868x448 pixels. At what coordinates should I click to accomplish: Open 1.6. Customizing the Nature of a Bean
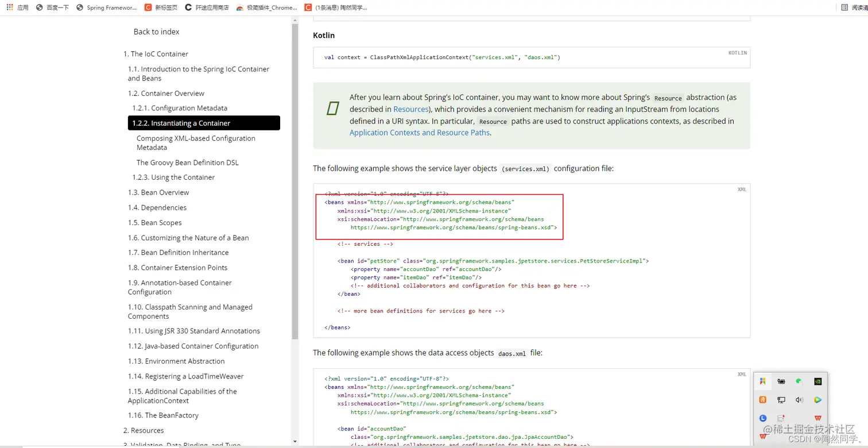(x=188, y=238)
